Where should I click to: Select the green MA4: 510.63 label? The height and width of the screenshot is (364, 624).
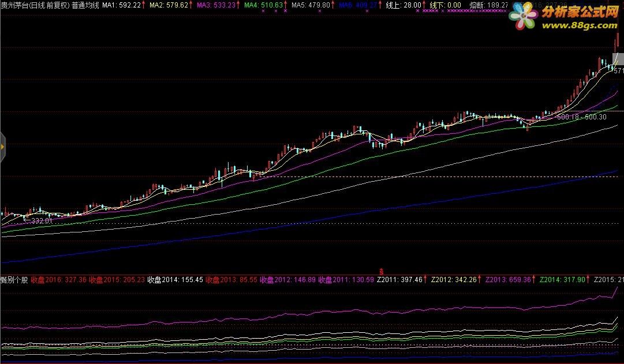point(263,5)
